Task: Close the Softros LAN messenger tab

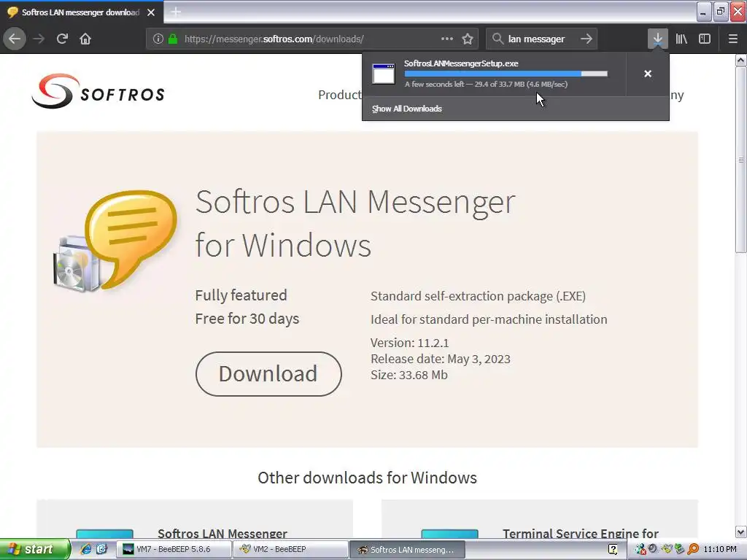Action: pos(151,12)
